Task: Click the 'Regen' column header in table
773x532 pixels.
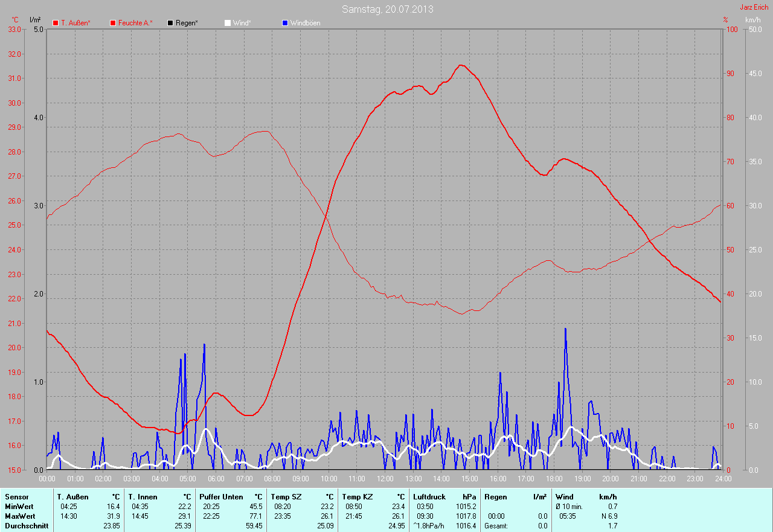Action: pyautogui.click(x=496, y=496)
